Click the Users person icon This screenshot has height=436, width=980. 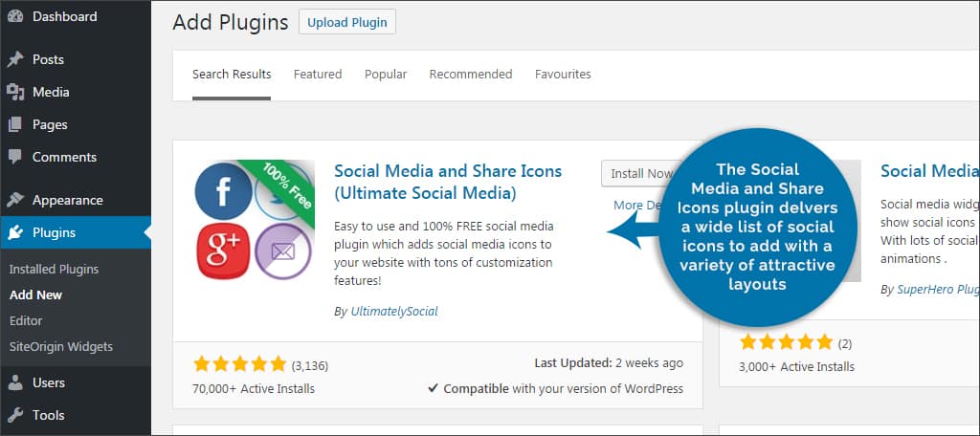pos(15,382)
